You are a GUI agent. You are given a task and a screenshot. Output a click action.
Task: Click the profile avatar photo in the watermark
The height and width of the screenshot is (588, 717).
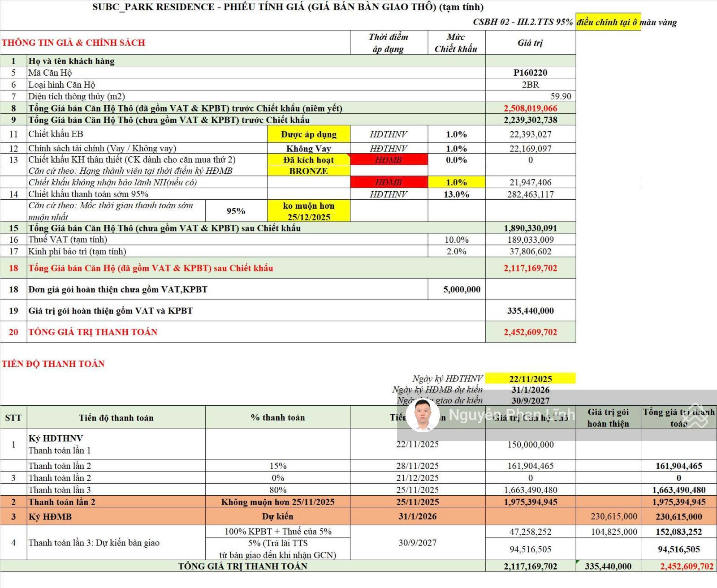(x=422, y=415)
